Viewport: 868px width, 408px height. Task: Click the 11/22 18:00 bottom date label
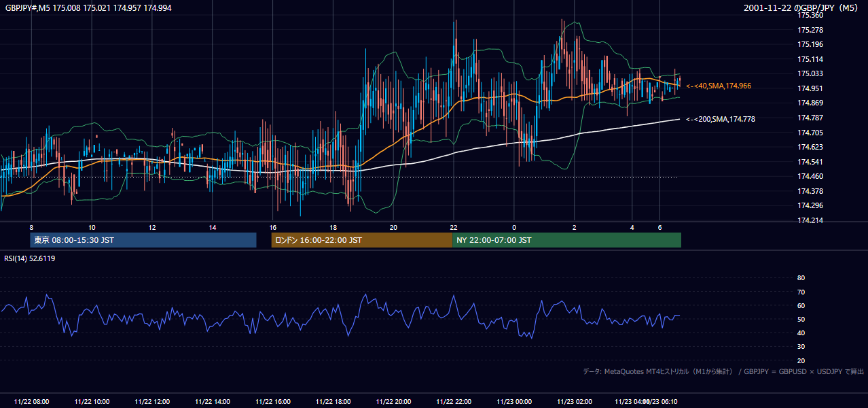(333, 401)
